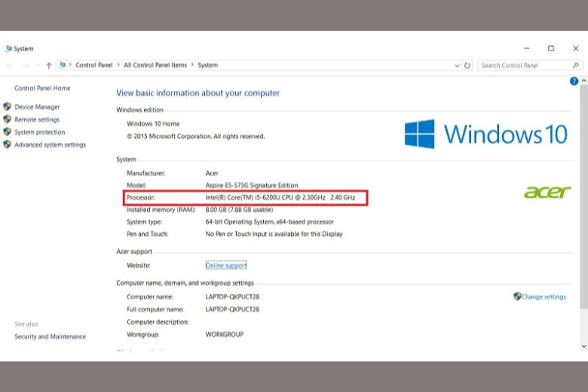Go up one level with up arrow
The image size is (588, 392).
pos(49,66)
